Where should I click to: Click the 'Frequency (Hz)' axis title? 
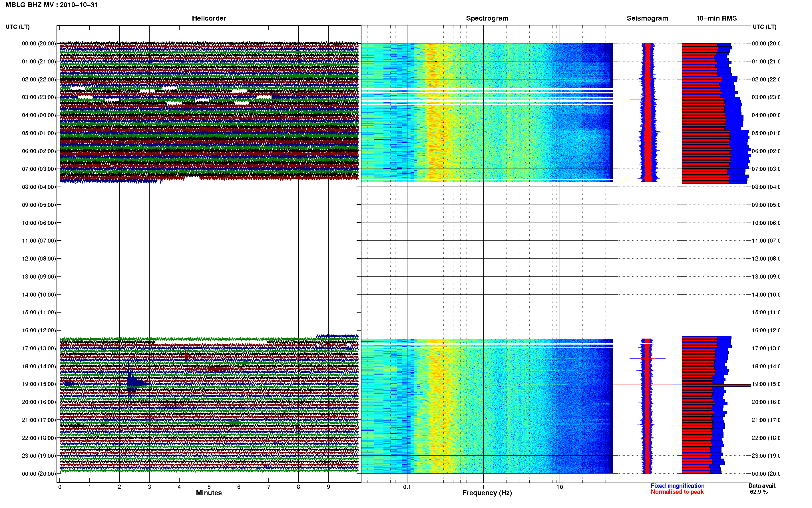[487, 493]
